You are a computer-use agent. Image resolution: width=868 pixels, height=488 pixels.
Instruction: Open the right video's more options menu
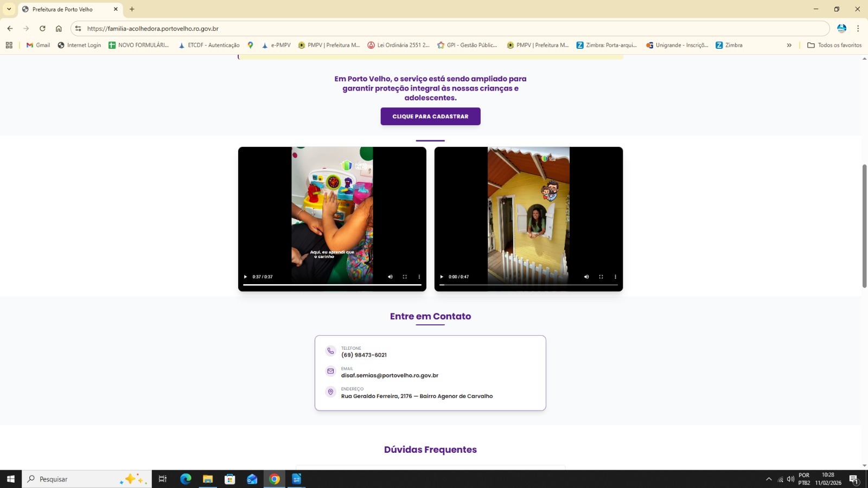pos(615,277)
